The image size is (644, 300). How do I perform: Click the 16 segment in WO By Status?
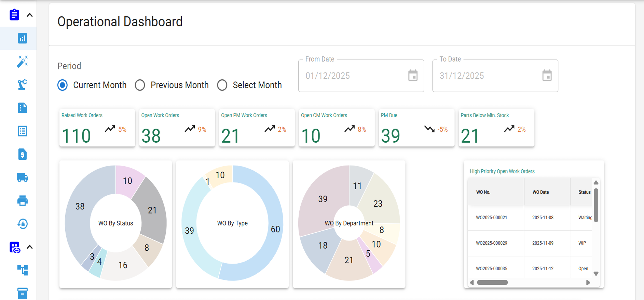(123, 265)
